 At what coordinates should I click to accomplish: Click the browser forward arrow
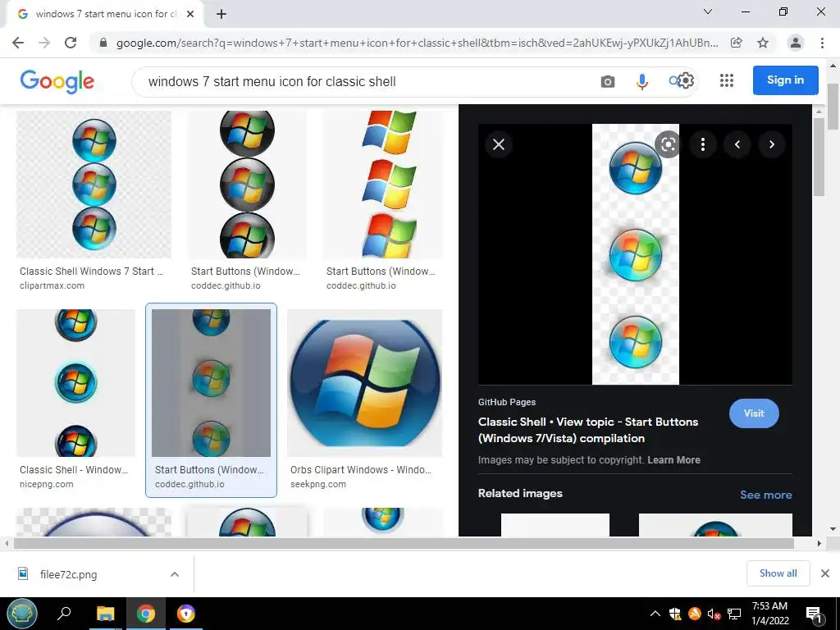coord(44,43)
